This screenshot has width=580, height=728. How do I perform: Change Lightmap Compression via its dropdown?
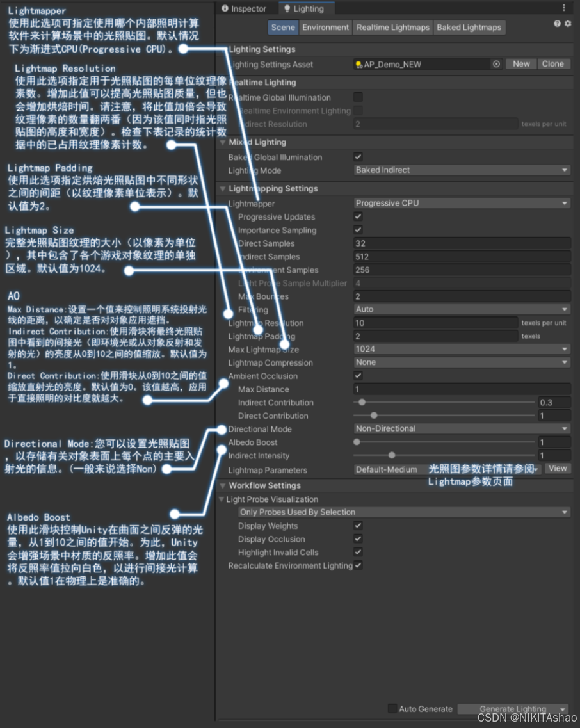pos(460,362)
